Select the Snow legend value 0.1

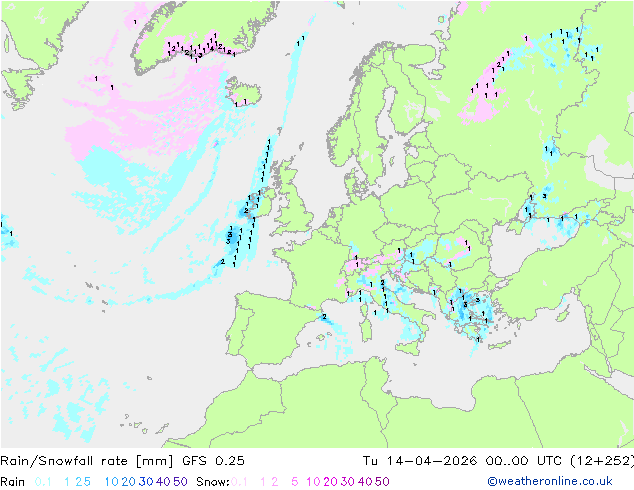point(239,482)
